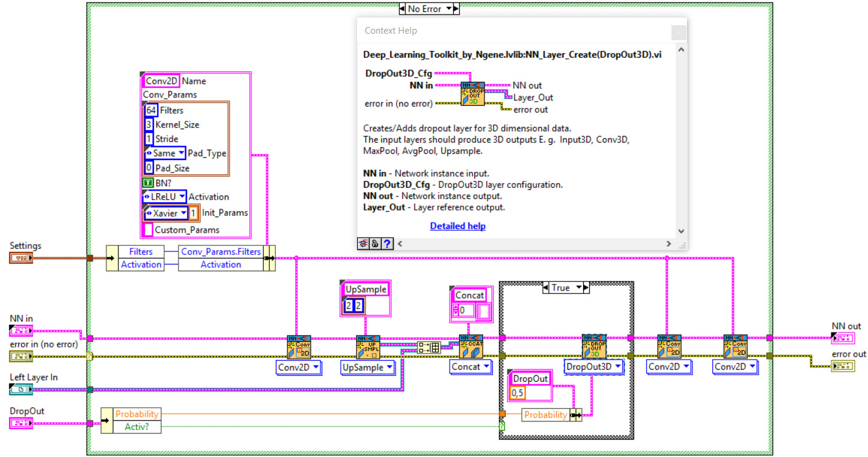Open the Same Pad_Type dropdown

[x=164, y=153]
